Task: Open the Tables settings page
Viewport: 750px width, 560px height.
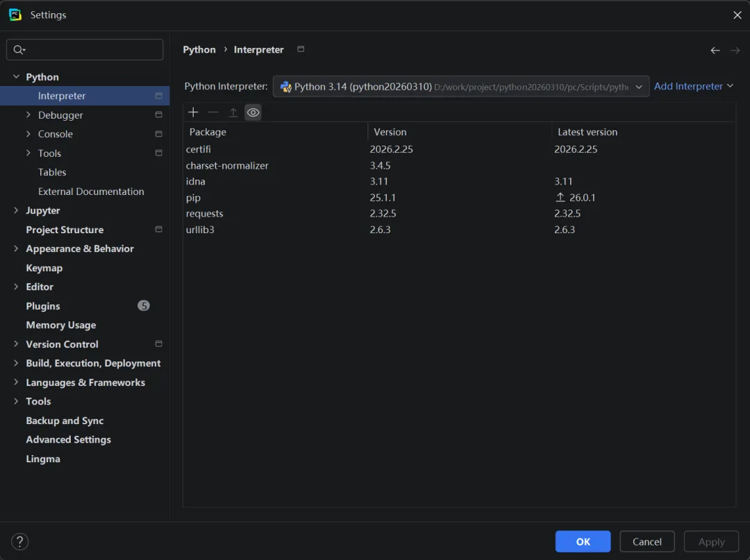Action: 85,172
